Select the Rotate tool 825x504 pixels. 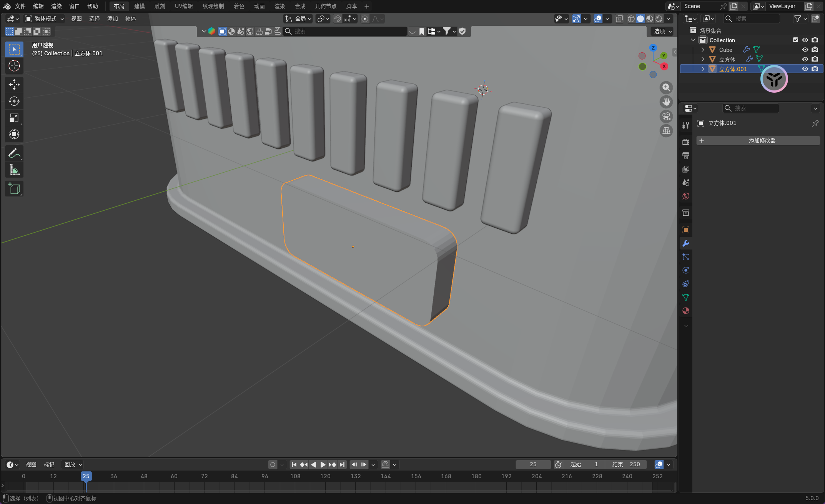(14, 101)
